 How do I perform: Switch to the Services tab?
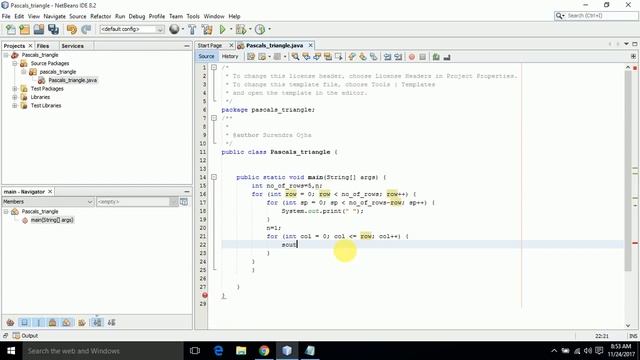point(73,46)
